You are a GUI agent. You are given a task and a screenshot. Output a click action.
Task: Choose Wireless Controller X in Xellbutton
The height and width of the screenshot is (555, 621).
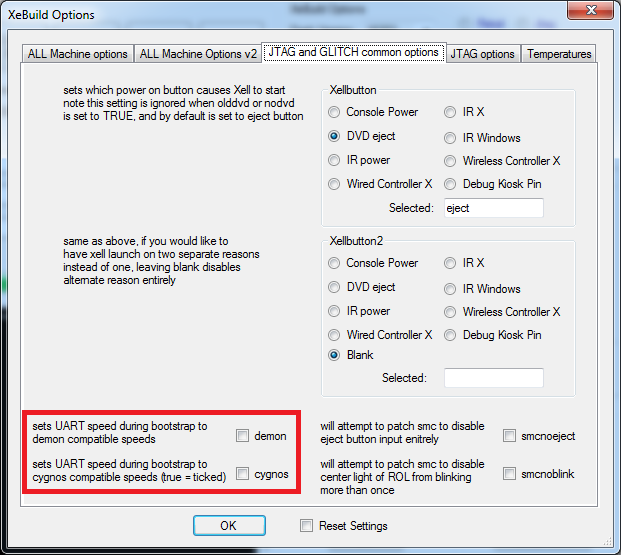[x=451, y=161]
